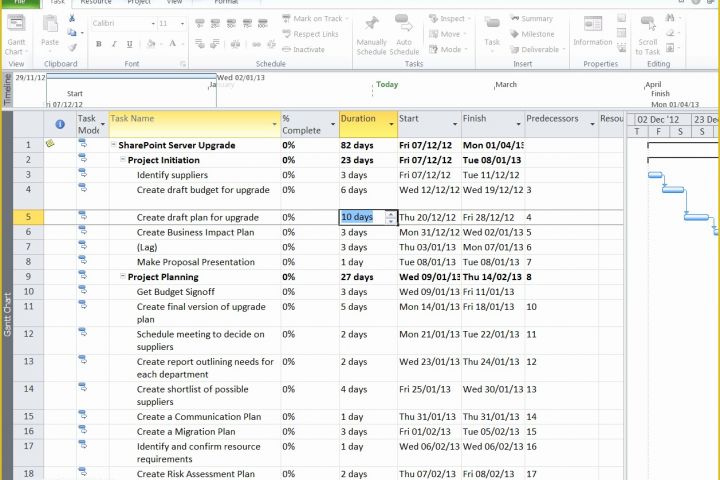Open the font size 11 dropdown
This screenshot has width=720, height=480.
point(182,23)
